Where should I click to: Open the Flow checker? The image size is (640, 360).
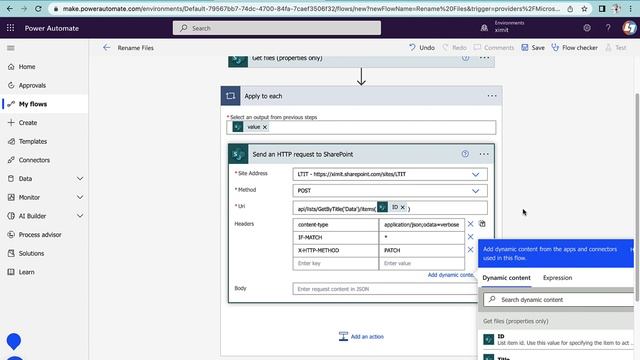pyautogui.click(x=574, y=48)
